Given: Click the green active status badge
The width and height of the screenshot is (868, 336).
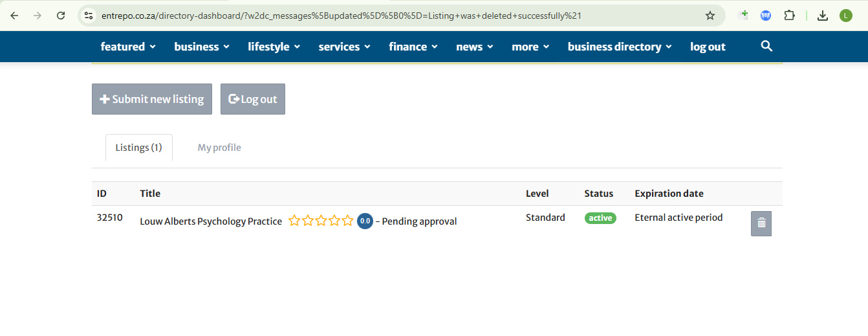Looking at the screenshot, I should pyautogui.click(x=600, y=218).
